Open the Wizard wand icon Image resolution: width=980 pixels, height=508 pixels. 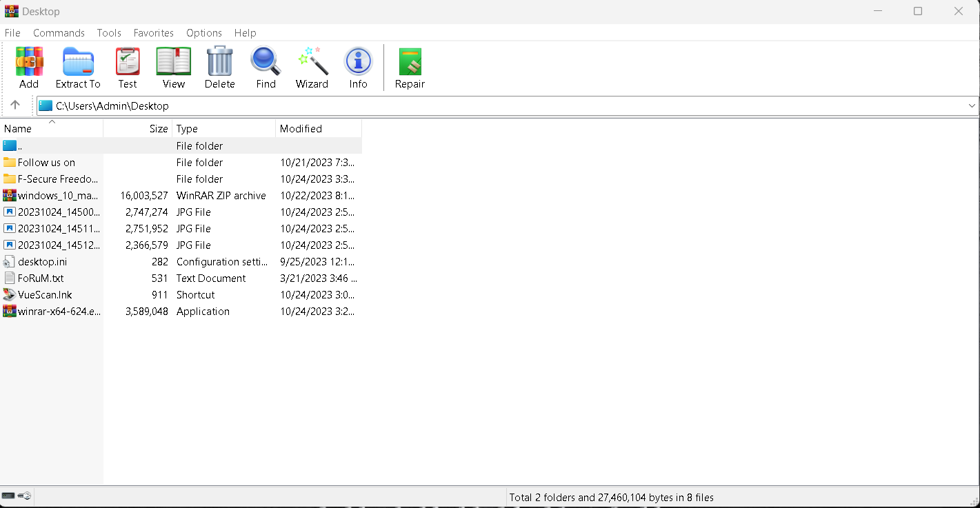pos(312,61)
